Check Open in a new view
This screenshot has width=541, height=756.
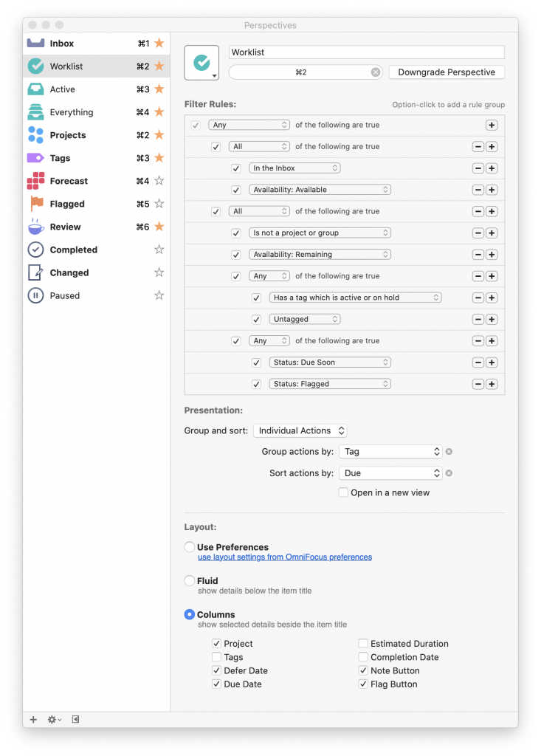pyautogui.click(x=343, y=492)
